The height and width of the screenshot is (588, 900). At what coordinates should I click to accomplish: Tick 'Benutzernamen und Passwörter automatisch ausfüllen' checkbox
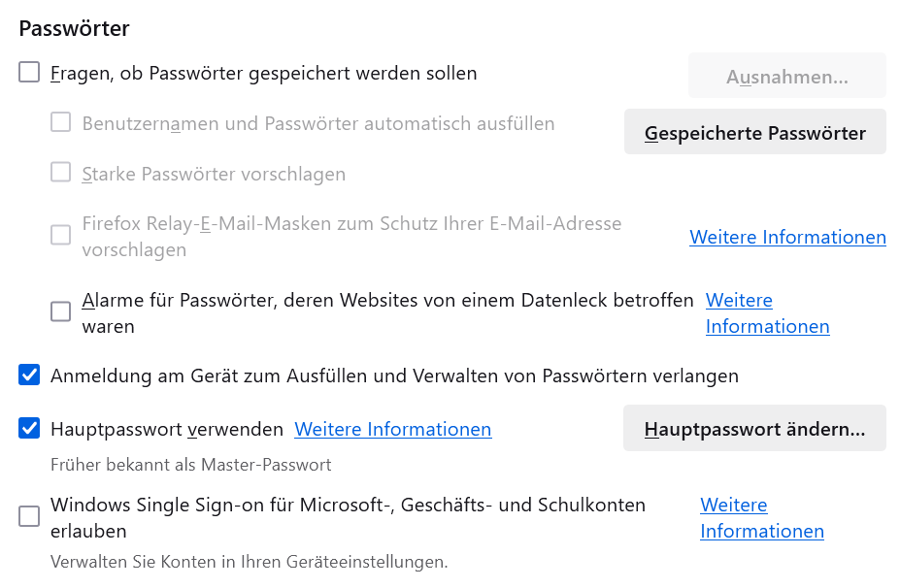tap(61, 122)
